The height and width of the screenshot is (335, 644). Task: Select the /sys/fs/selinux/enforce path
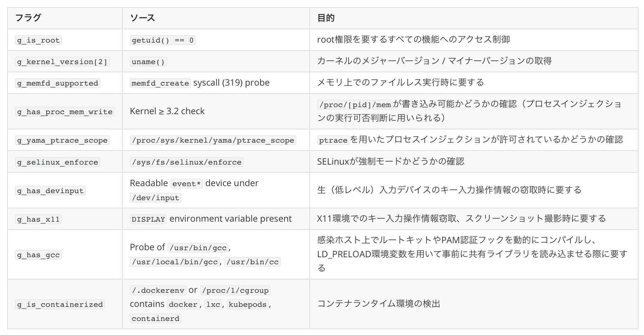(186, 162)
